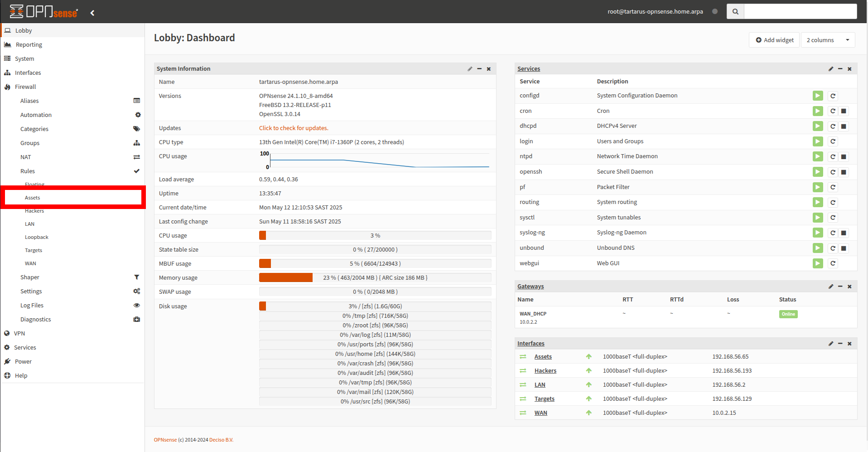Edit the Gateways widget with pencil icon
The height and width of the screenshot is (452, 868).
tap(831, 287)
